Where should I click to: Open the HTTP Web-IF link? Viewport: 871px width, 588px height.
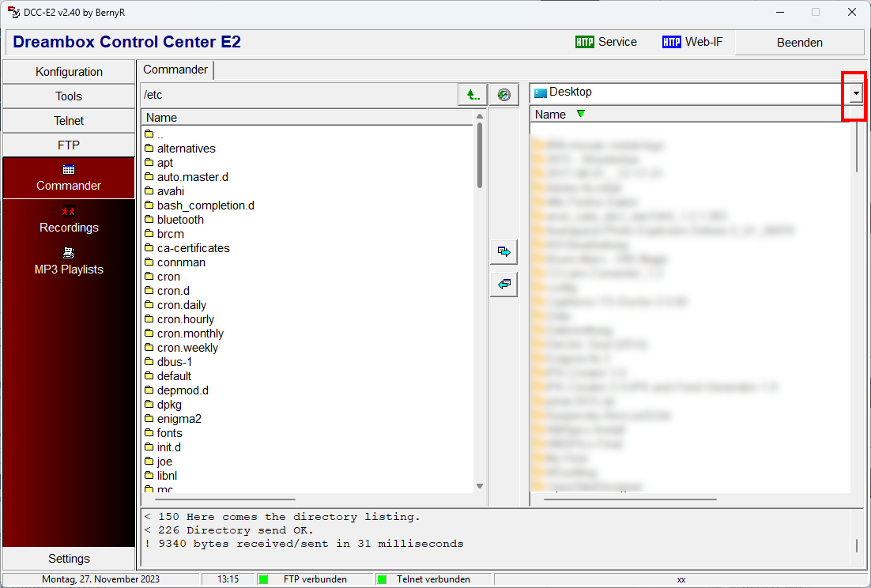click(x=692, y=42)
